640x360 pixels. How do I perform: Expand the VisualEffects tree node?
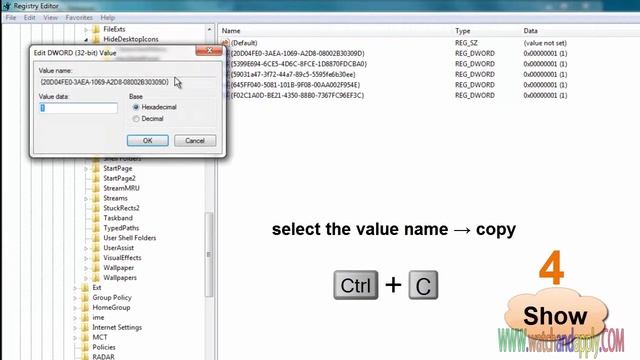click(x=86, y=258)
